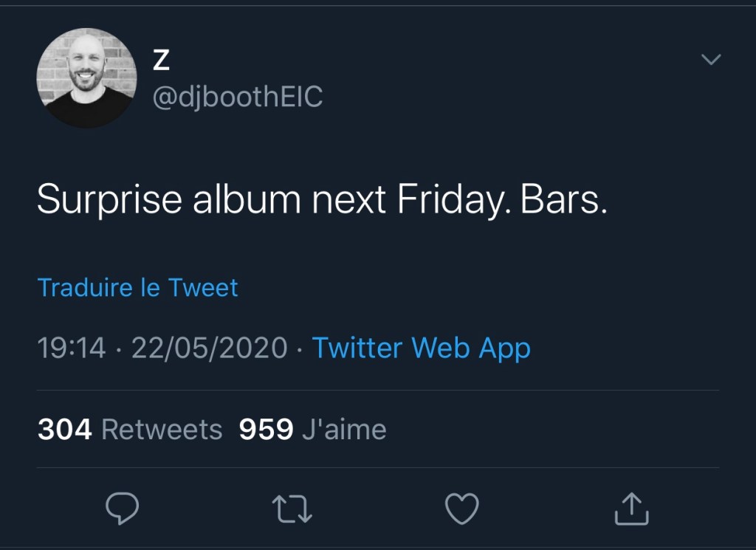
Task: Click the word Surprise in the tweet
Action: pos(109,200)
